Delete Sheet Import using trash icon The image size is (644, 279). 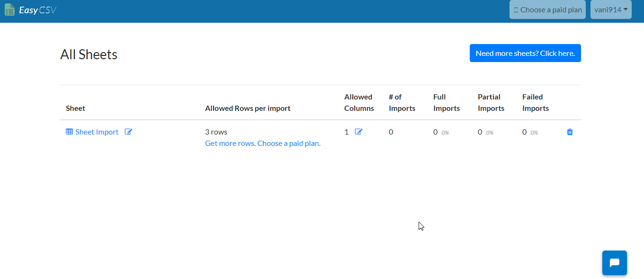(x=570, y=132)
